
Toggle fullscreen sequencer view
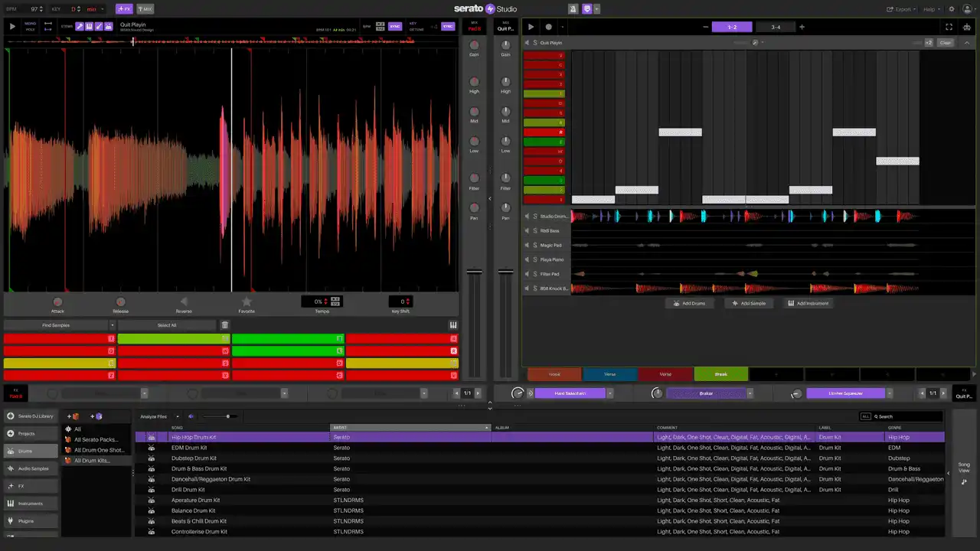[949, 27]
